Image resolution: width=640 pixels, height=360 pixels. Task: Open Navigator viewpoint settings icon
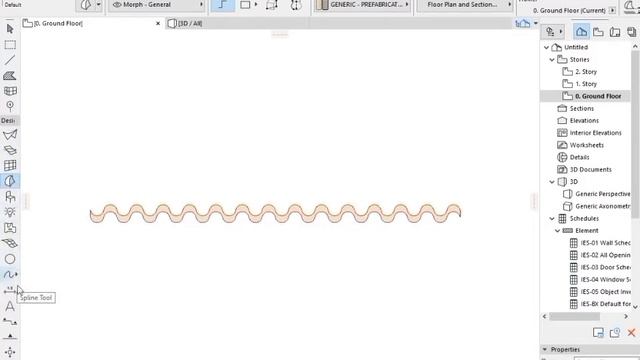click(598, 333)
